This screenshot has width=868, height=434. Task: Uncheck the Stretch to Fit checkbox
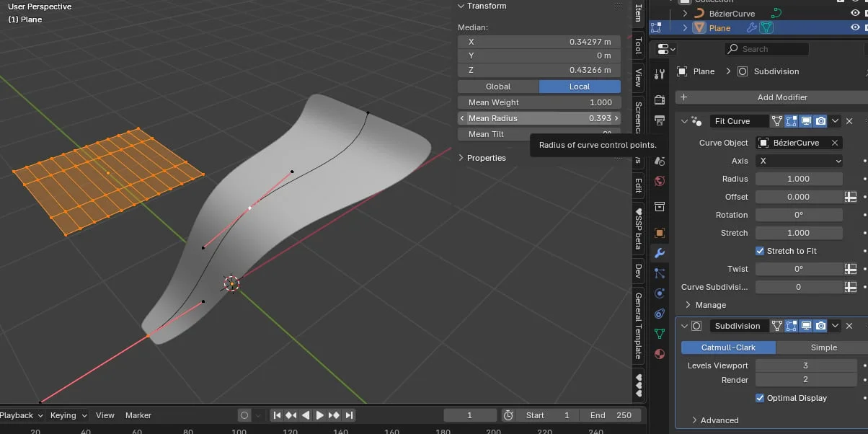click(760, 250)
